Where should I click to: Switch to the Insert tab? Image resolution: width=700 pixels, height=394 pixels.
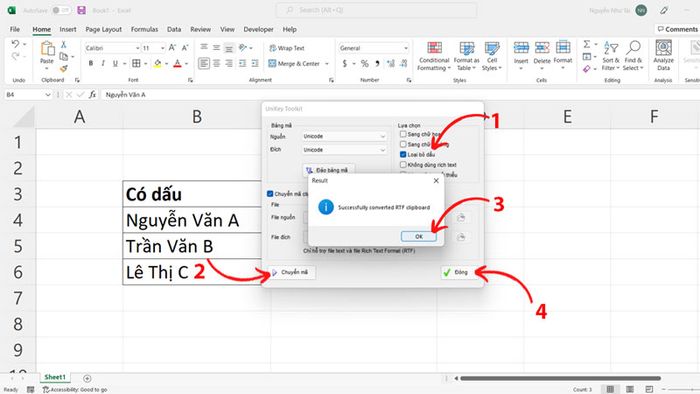(68, 29)
